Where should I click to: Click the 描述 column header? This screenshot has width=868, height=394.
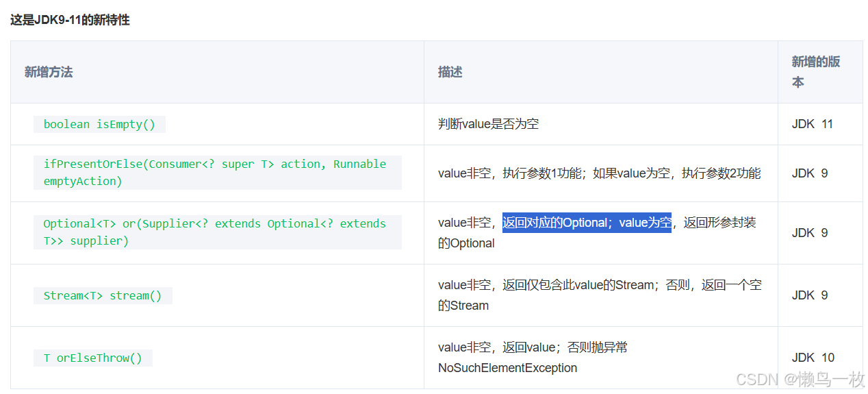[450, 72]
